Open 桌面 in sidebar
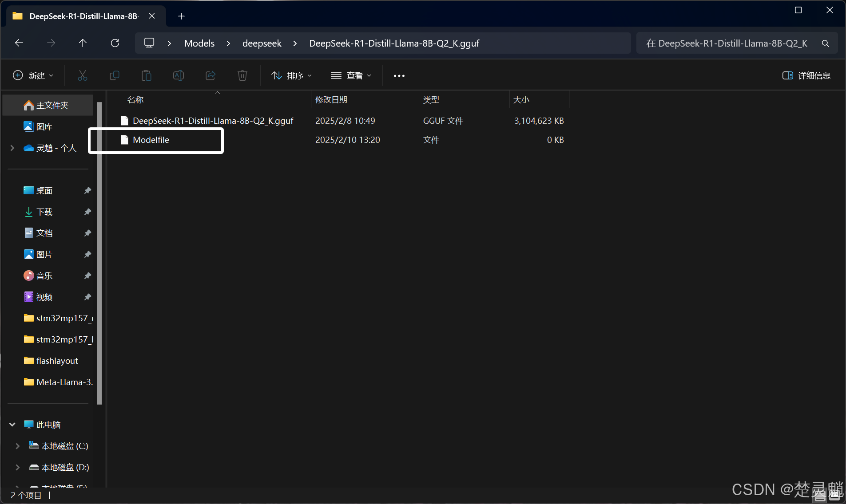 tap(44, 190)
